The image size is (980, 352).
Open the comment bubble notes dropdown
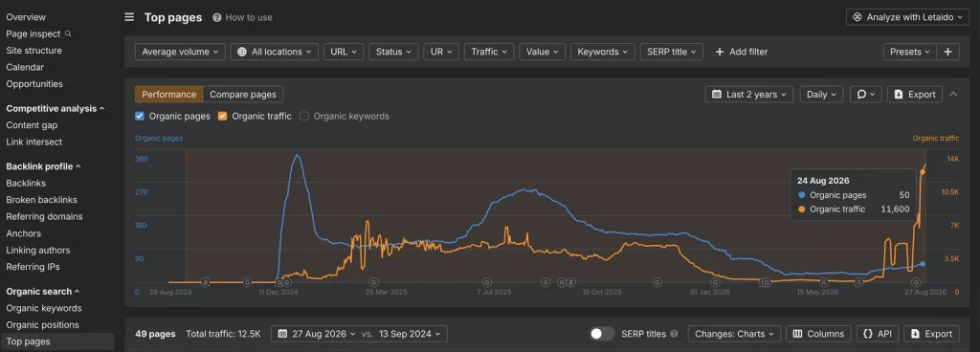pyautogui.click(x=865, y=95)
